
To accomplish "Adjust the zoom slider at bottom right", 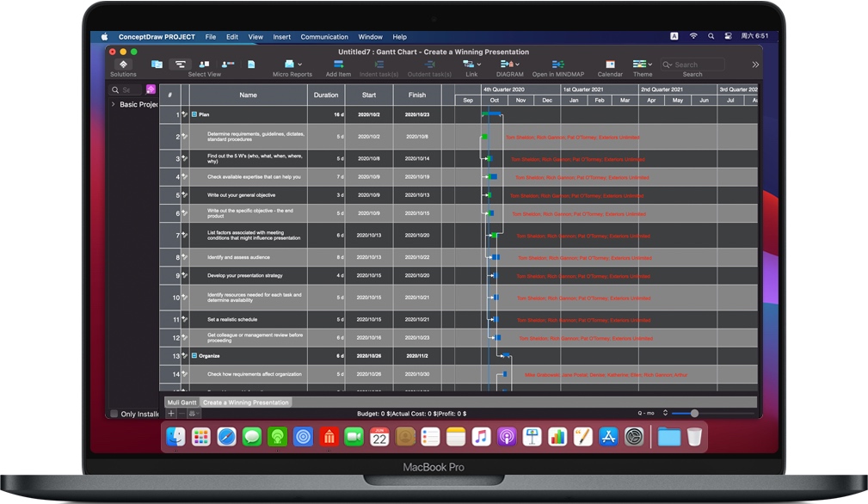I will (693, 413).
